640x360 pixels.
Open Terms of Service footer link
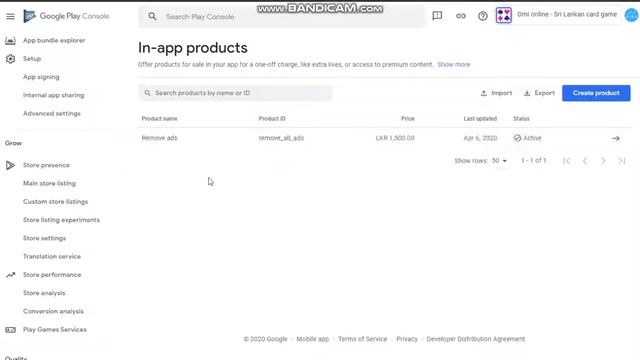pyautogui.click(x=362, y=339)
